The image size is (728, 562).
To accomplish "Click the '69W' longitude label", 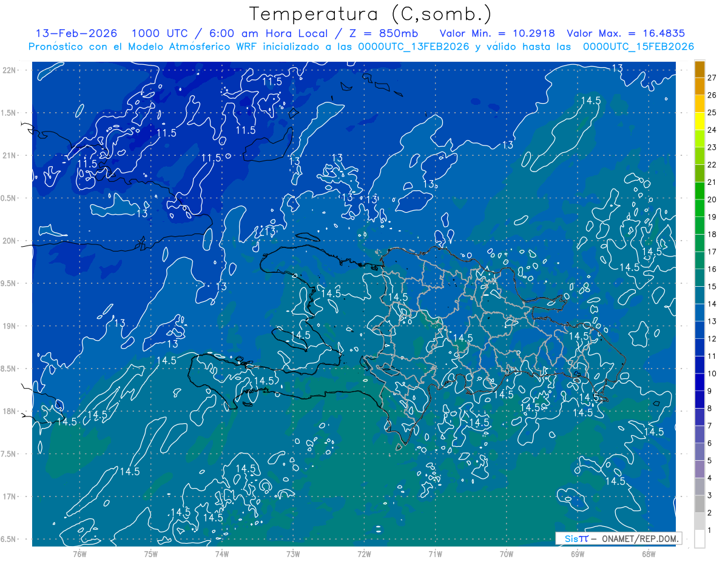I will coord(578,554).
